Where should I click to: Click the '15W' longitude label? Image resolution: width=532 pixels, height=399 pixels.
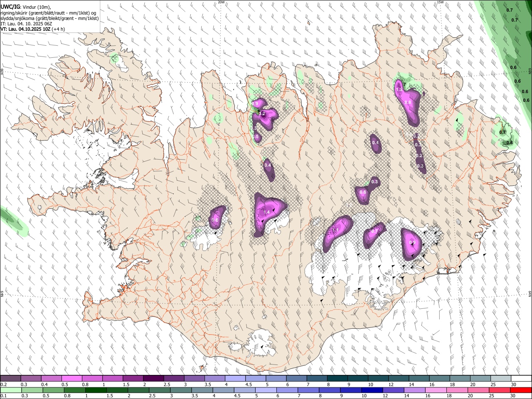coord(440,2)
